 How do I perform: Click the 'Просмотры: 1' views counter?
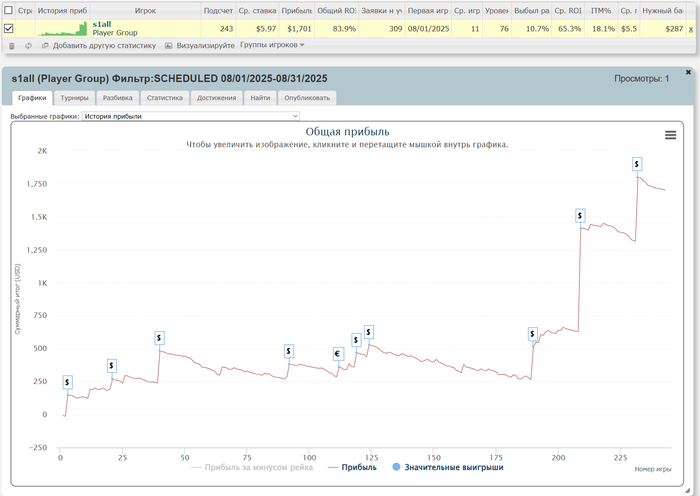point(642,79)
